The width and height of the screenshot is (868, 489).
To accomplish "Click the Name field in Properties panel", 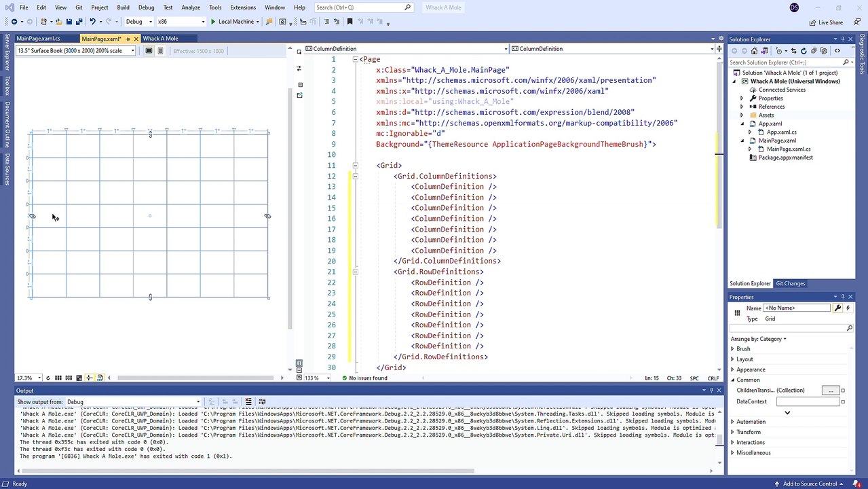I will click(x=797, y=308).
